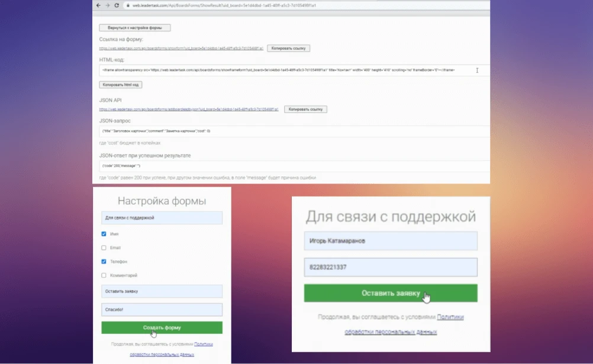Click the browser forward arrow
The image size is (593, 364).
pos(107,5)
